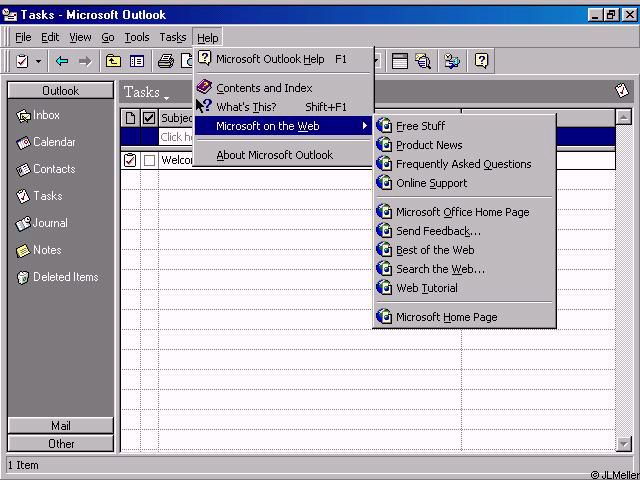Image resolution: width=640 pixels, height=480 pixels.
Task: Click the New Task toolbar icon
Action: (22, 61)
